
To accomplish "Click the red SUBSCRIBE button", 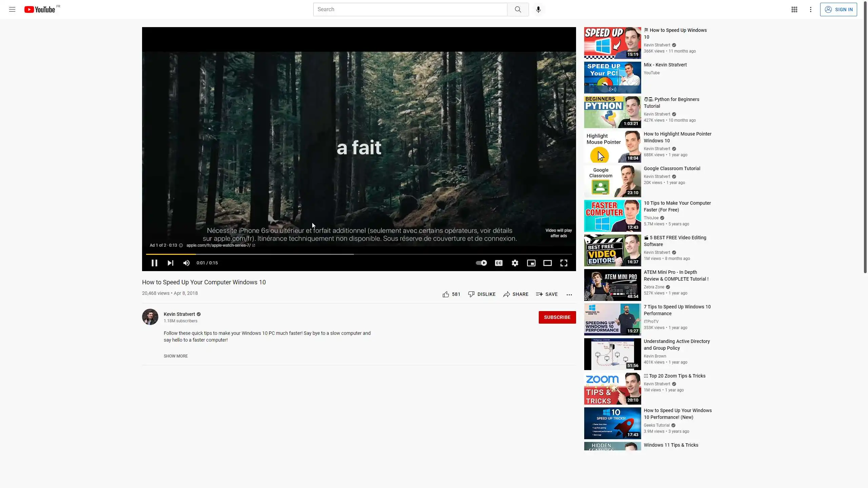I will [557, 317].
